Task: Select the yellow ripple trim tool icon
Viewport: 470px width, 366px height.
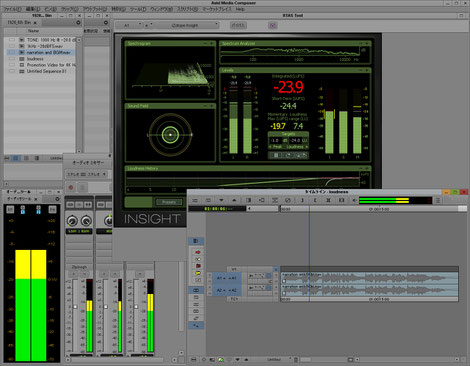Action: click(198, 273)
